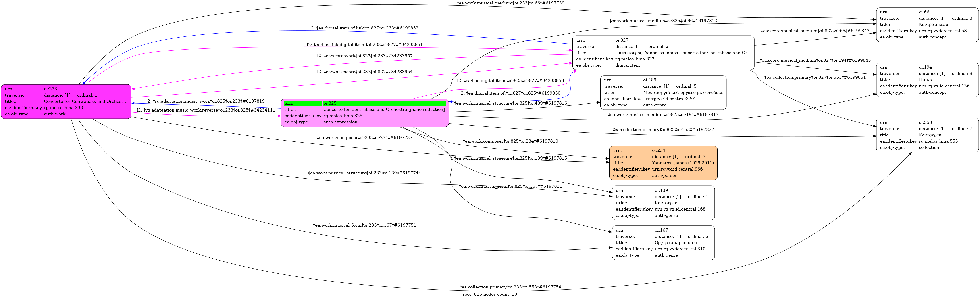This screenshot has height=299, width=980.
Task: Click the orange oi:234 Yannatos James node
Action: click(663, 163)
